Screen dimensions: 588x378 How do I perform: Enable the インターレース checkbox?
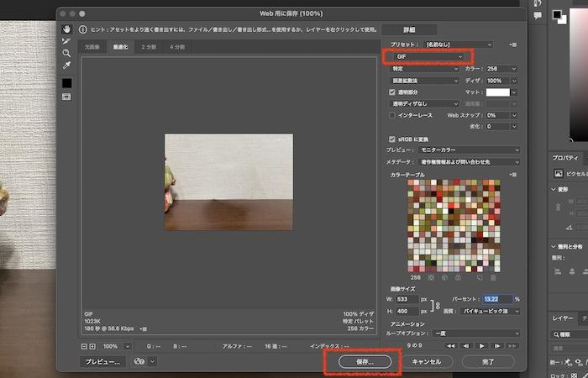point(392,115)
